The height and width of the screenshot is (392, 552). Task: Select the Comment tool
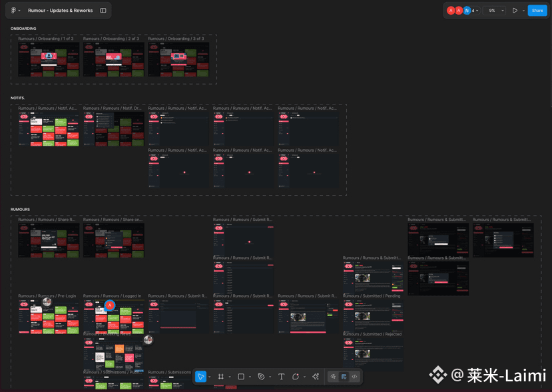click(296, 377)
